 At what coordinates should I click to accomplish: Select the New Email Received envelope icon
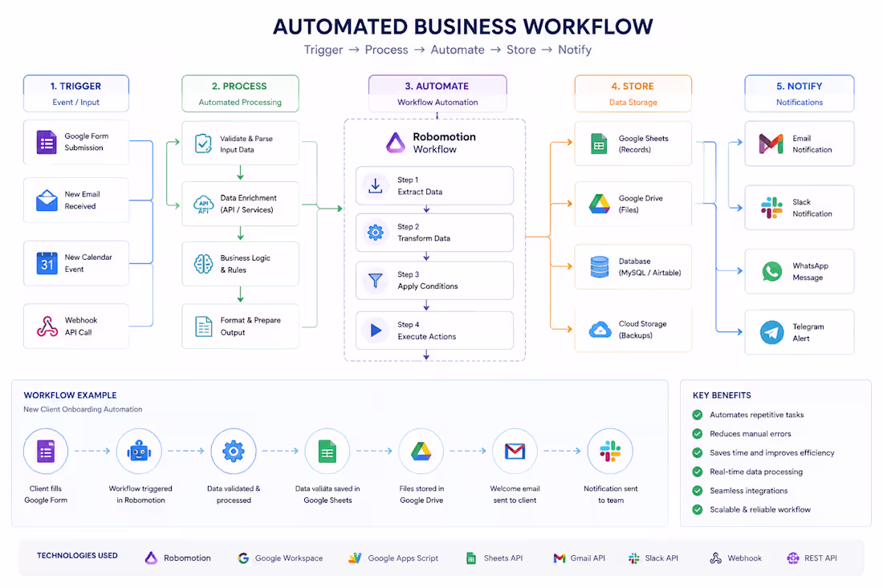click(47, 201)
